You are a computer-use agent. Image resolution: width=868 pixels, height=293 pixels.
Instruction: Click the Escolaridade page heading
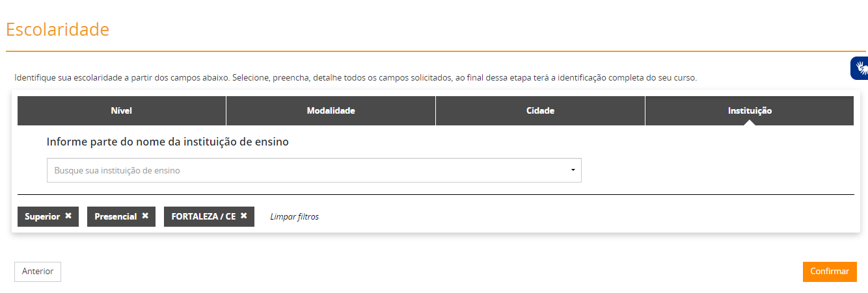[x=57, y=30]
